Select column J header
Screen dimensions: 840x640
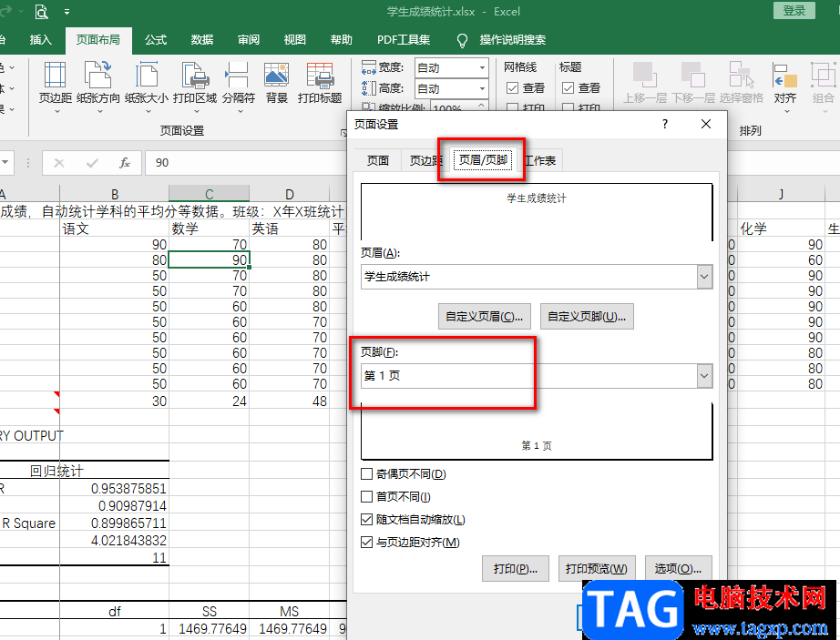pos(781,194)
